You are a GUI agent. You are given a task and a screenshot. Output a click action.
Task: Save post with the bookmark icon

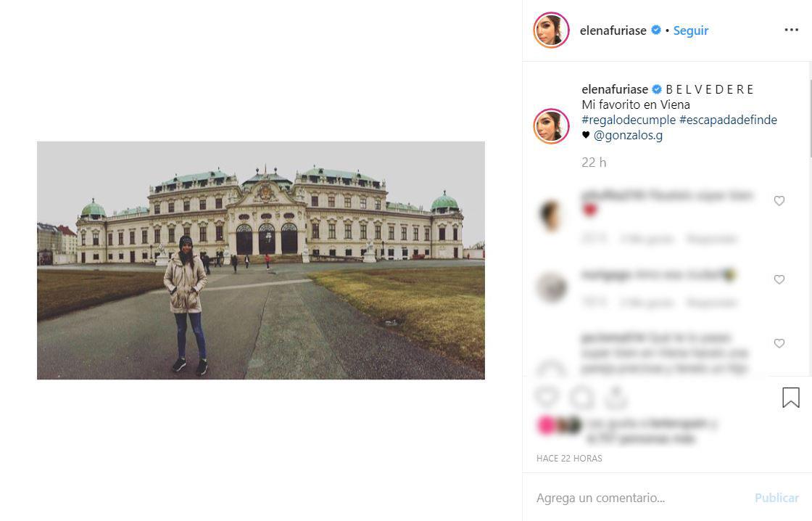tap(791, 398)
